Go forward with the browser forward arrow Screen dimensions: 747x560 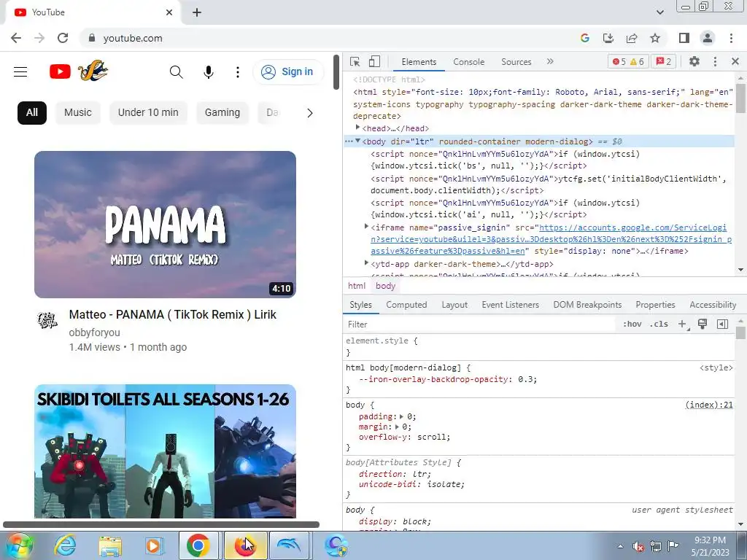coord(39,38)
